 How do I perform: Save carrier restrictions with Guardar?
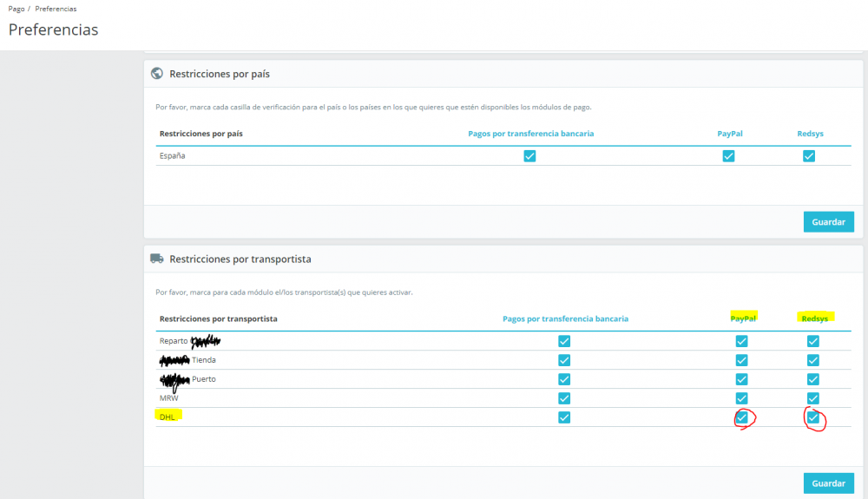(x=828, y=483)
